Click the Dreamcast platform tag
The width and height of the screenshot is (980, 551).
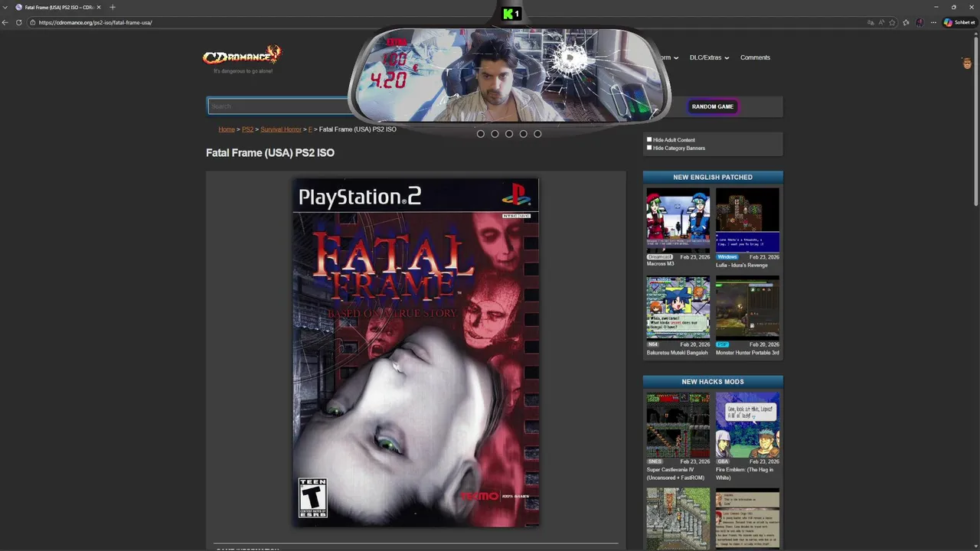[x=659, y=257]
